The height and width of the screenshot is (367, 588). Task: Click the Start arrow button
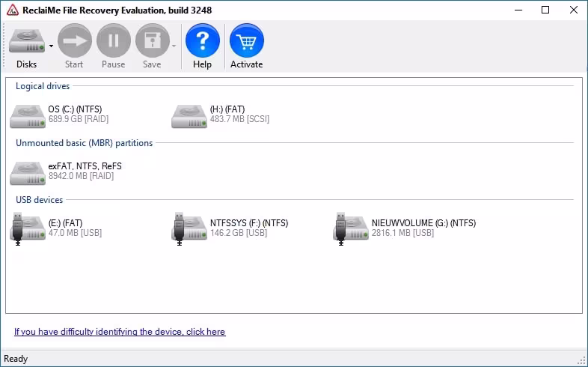[74, 40]
